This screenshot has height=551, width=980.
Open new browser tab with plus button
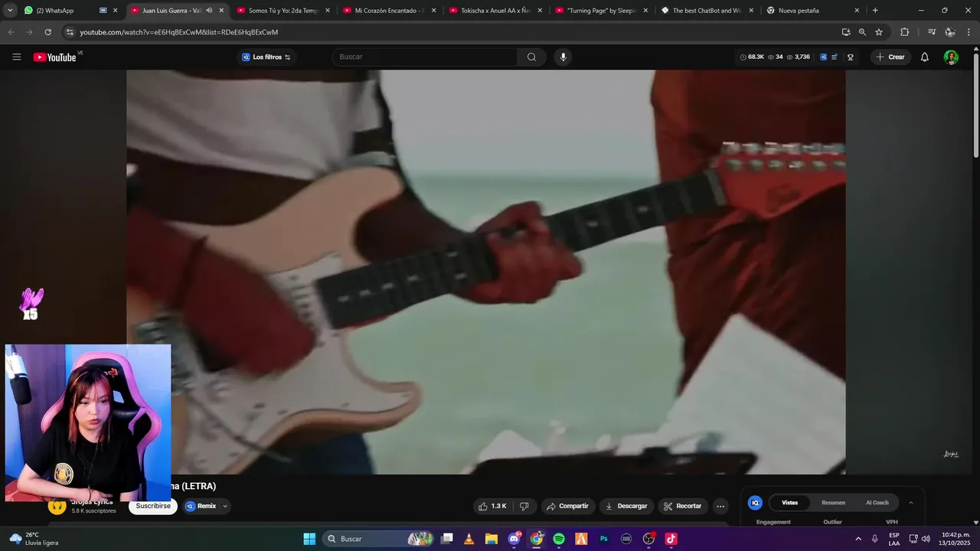[x=875, y=11]
